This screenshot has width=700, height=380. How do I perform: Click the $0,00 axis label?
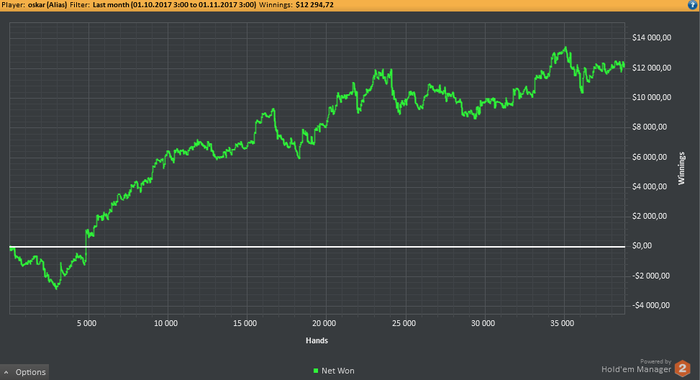pyautogui.click(x=642, y=246)
